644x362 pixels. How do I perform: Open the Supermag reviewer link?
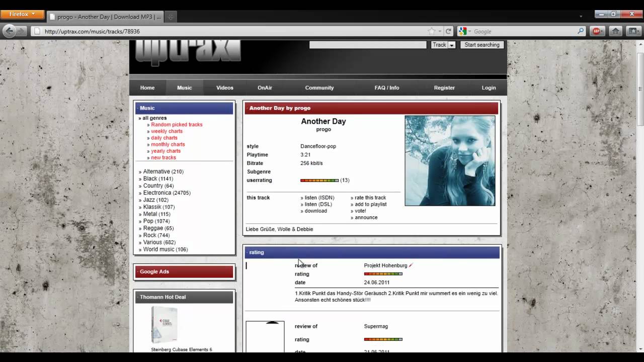coord(376,326)
